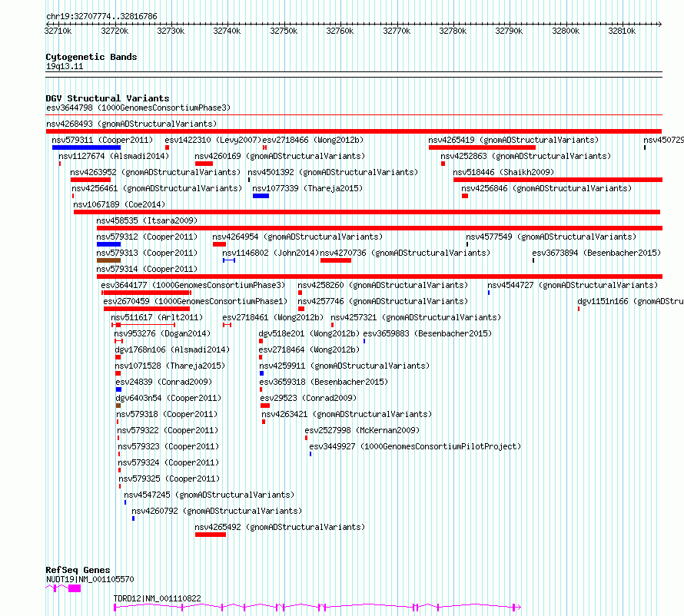Click red bar under nsv4265492
This screenshot has height=616, width=684.
[211, 535]
